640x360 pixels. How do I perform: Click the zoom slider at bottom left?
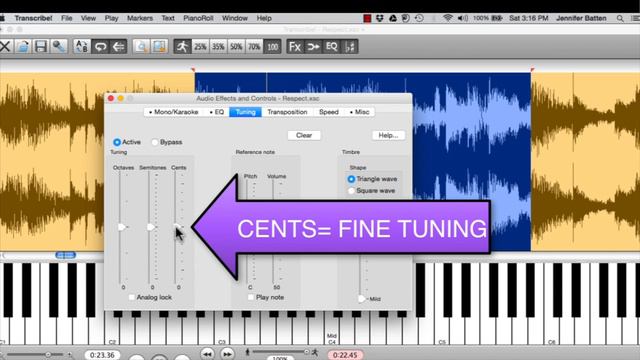(x=48, y=355)
